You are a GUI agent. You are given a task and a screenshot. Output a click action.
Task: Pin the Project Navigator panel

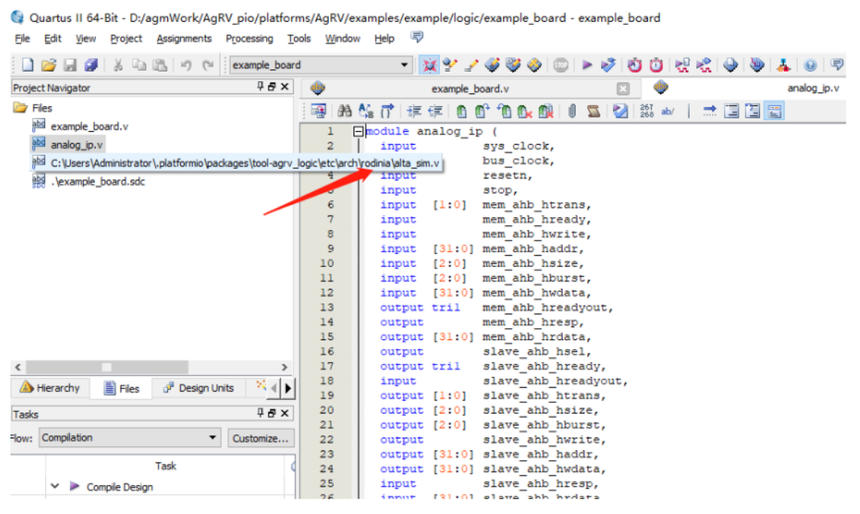tap(260, 86)
